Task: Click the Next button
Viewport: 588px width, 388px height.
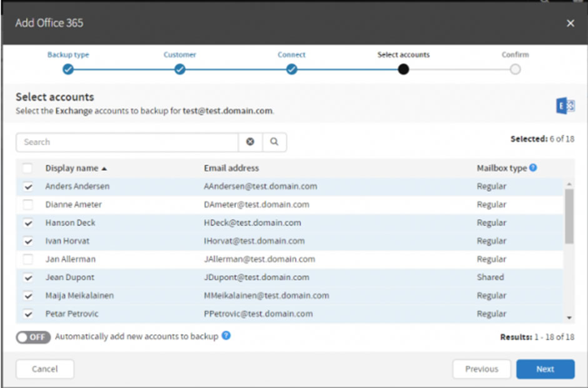Action: click(545, 369)
